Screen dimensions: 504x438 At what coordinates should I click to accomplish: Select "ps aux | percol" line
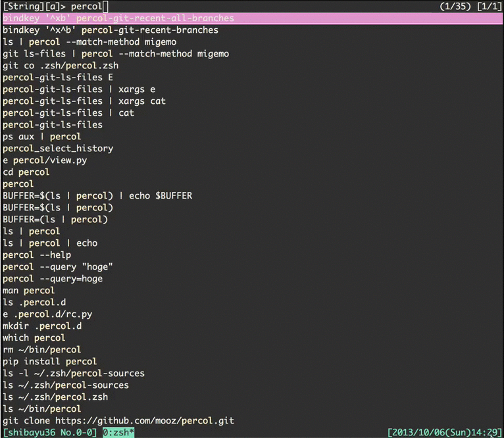click(x=42, y=137)
